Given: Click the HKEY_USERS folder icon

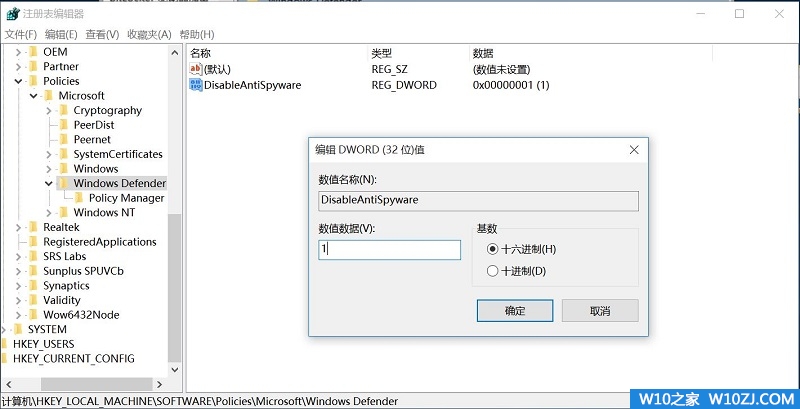Looking at the screenshot, I should (5, 344).
